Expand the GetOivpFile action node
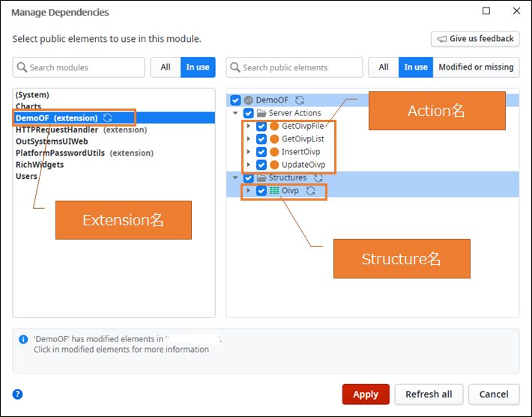 coord(248,127)
